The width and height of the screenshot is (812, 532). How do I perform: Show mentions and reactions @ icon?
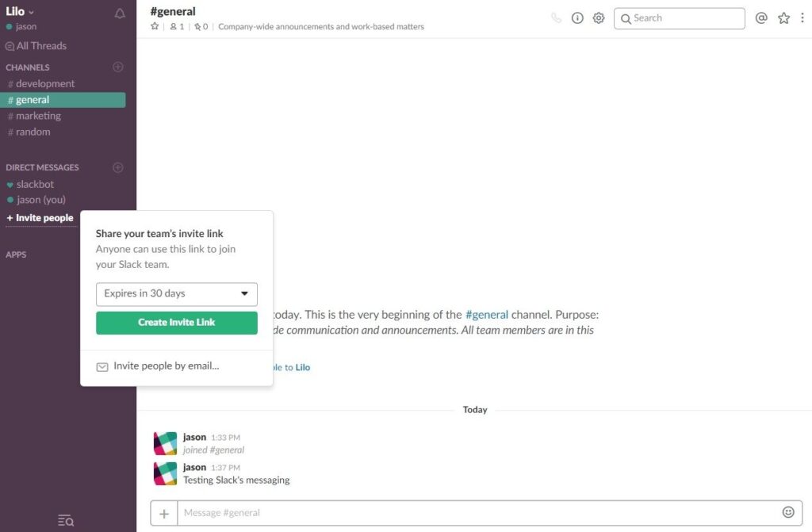[x=761, y=18]
